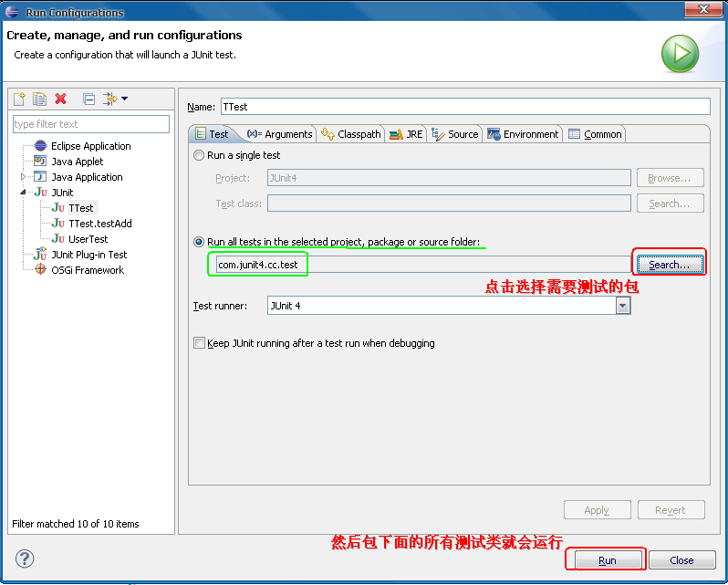Open the Classpath tab

(351, 134)
